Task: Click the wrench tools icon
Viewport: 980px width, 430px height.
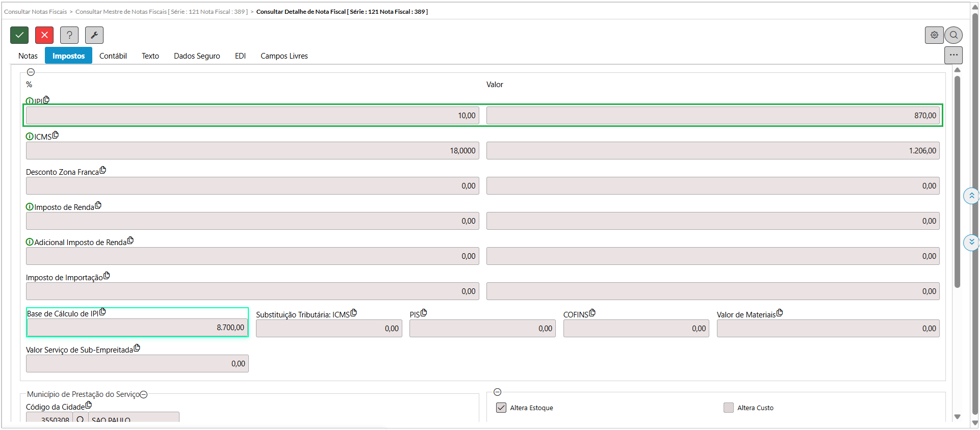Action: (x=94, y=35)
